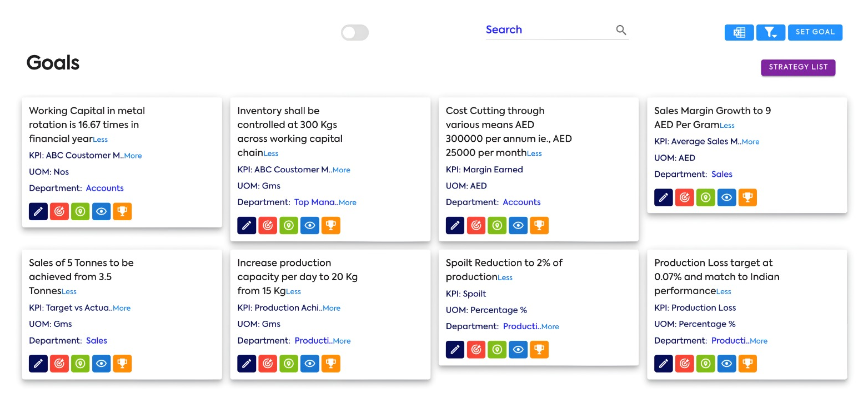Click the orange trophy icon on Sales Margin Growth goal

[747, 197]
